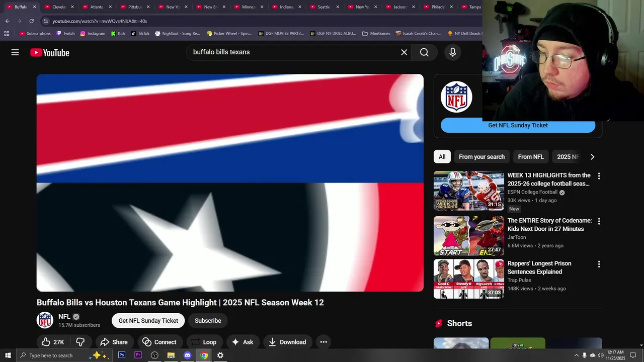Viewport: 644px width, 362px height.
Task: Click the browser address bar URL
Action: pyautogui.click(x=100, y=21)
